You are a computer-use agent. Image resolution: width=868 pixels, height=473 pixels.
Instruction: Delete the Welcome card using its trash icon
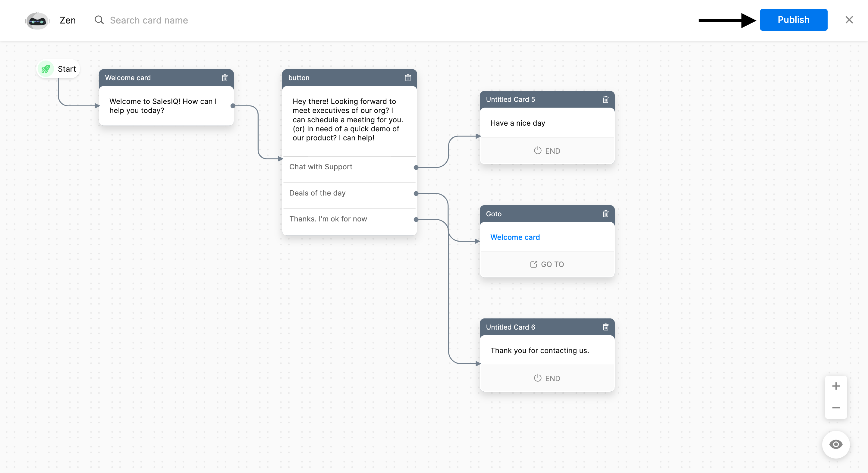(x=225, y=78)
